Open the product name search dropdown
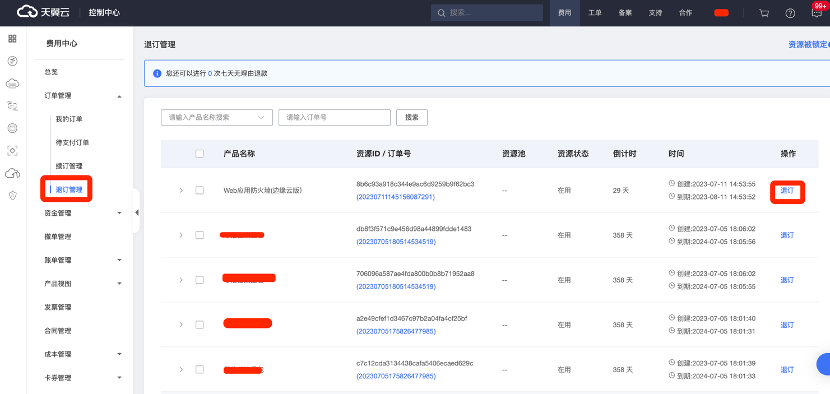Viewport: 830px width, 394px height. tap(216, 118)
